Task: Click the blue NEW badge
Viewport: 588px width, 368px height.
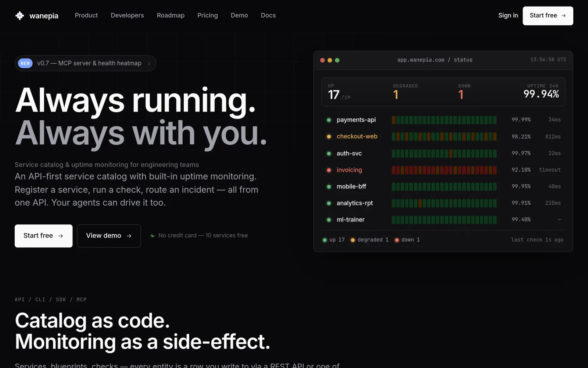Action: pos(25,63)
